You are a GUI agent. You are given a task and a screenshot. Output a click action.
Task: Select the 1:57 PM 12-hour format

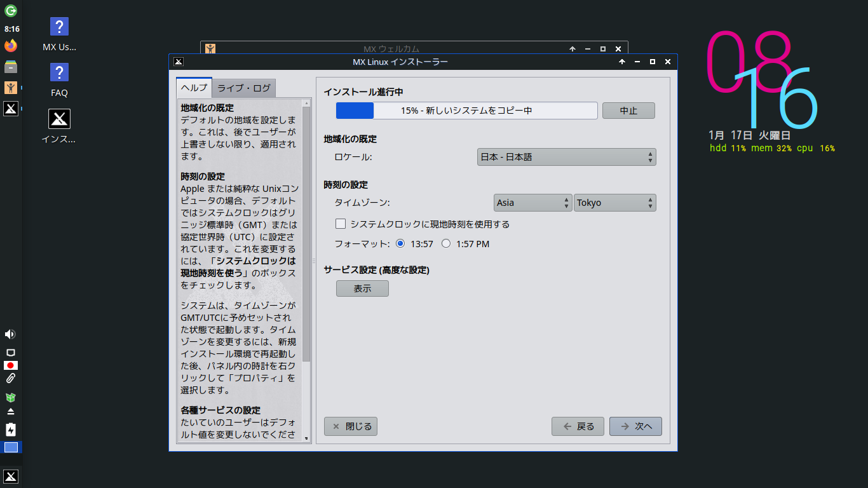point(446,243)
